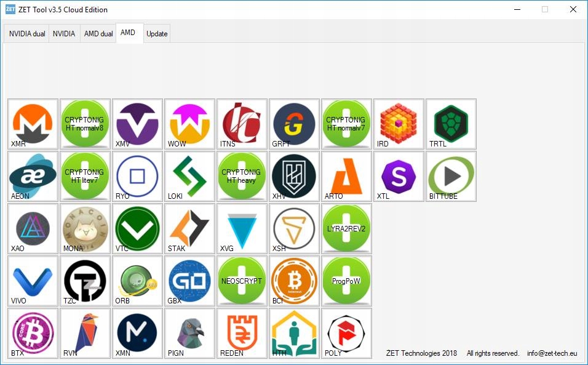Pick the TZC coin icon
This screenshot has width=588, height=365.
85,281
